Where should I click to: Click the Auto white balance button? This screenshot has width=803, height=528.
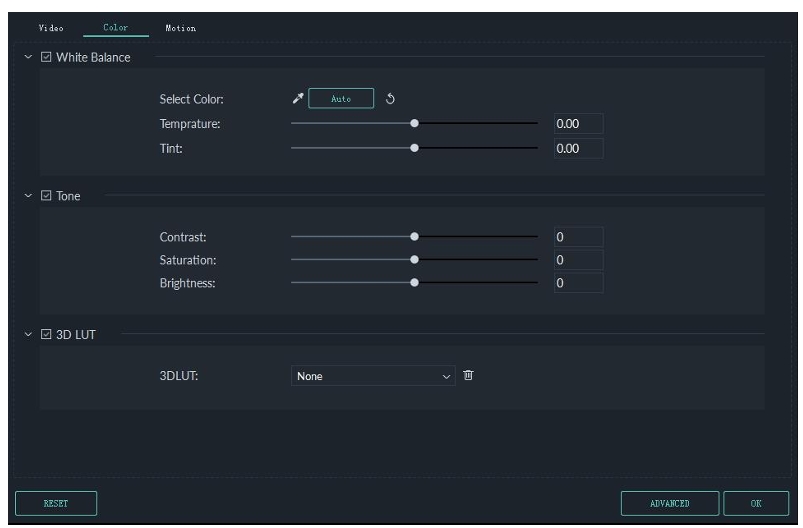point(341,98)
